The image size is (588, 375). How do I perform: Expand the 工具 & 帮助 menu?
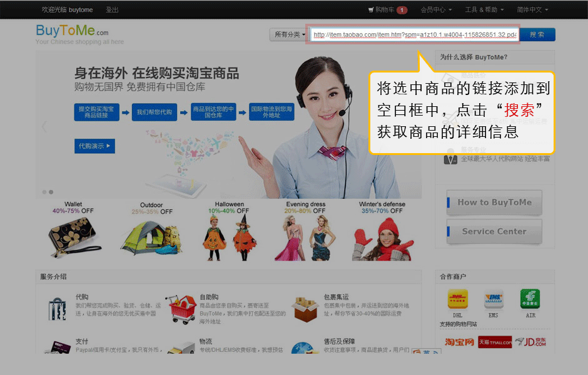coord(484,10)
